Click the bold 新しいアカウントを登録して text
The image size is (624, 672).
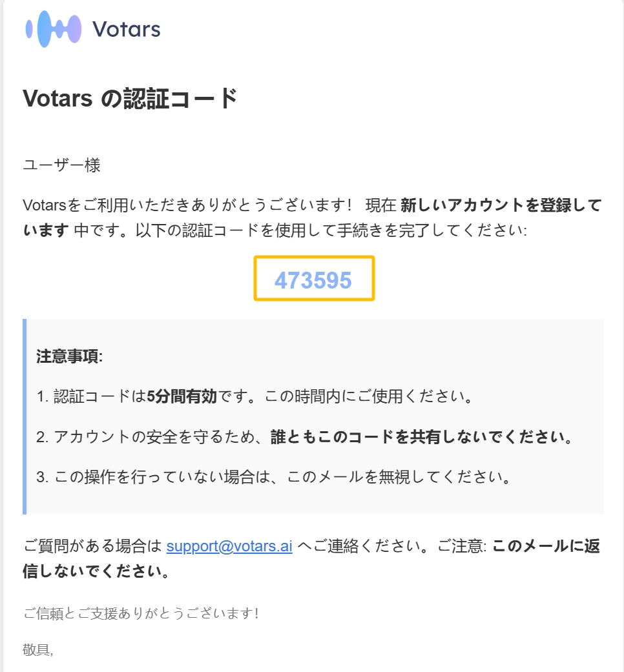[x=501, y=205]
